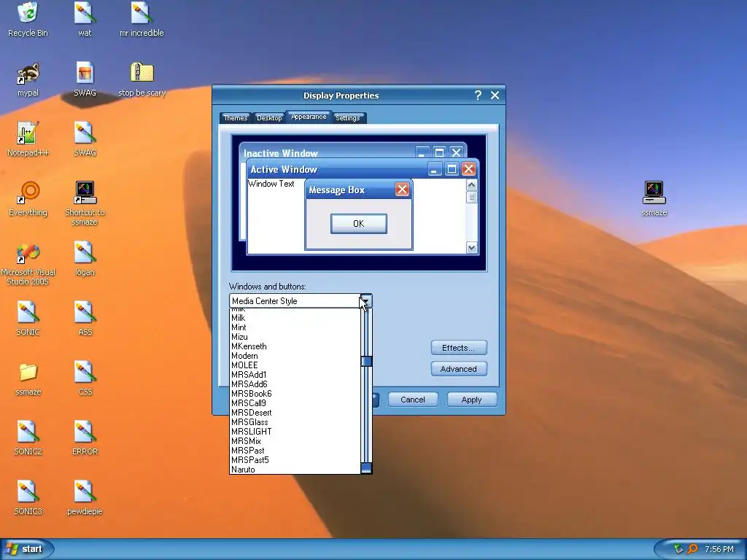Click Apply in Display Properties
Screen dimensions: 747x560
click(472, 400)
